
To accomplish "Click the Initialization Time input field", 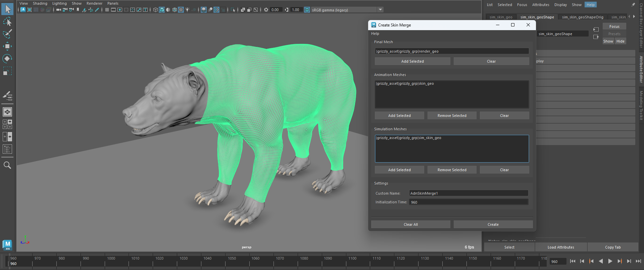I will tap(468, 202).
